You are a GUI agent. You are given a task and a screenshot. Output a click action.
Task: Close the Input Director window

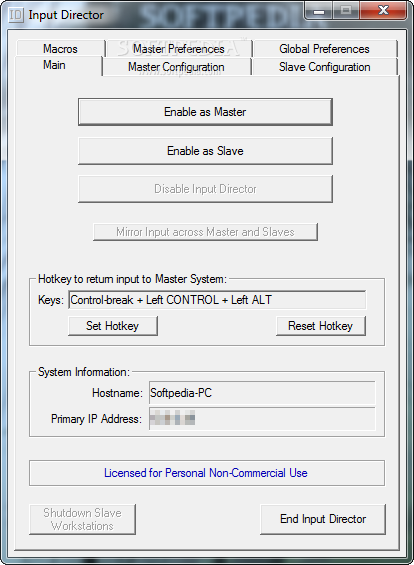tap(383, 11)
